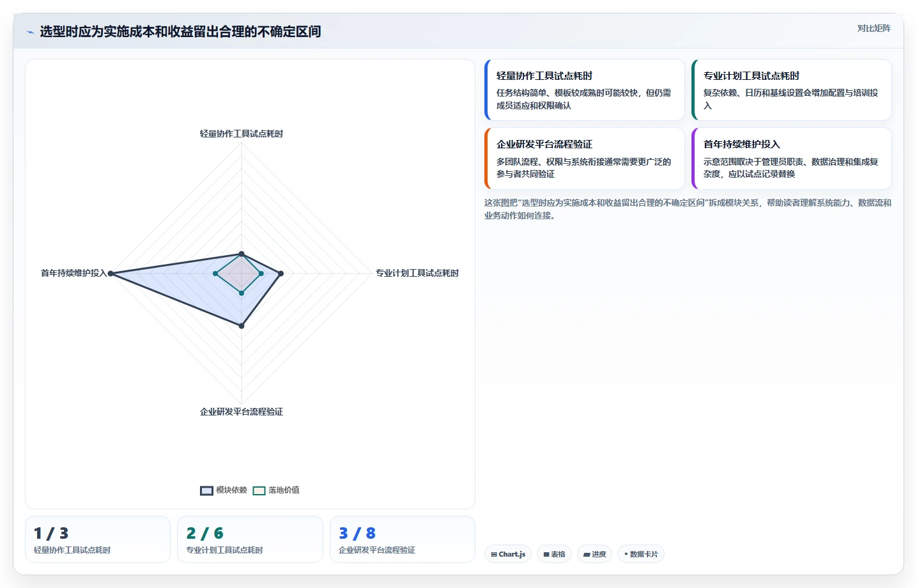Select the 进度 tag chip
917x588 pixels.
click(594, 554)
